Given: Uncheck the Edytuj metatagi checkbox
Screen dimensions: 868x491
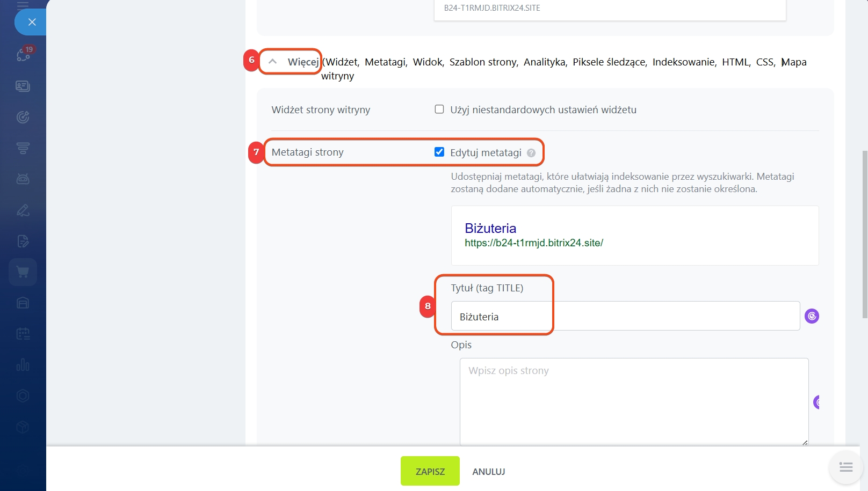Looking at the screenshot, I should click(x=439, y=152).
